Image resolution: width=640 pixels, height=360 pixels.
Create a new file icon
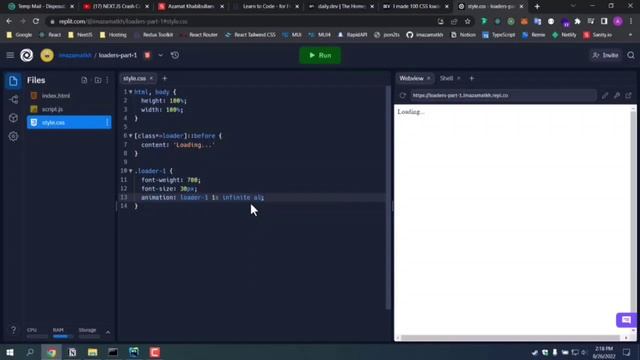click(84, 80)
